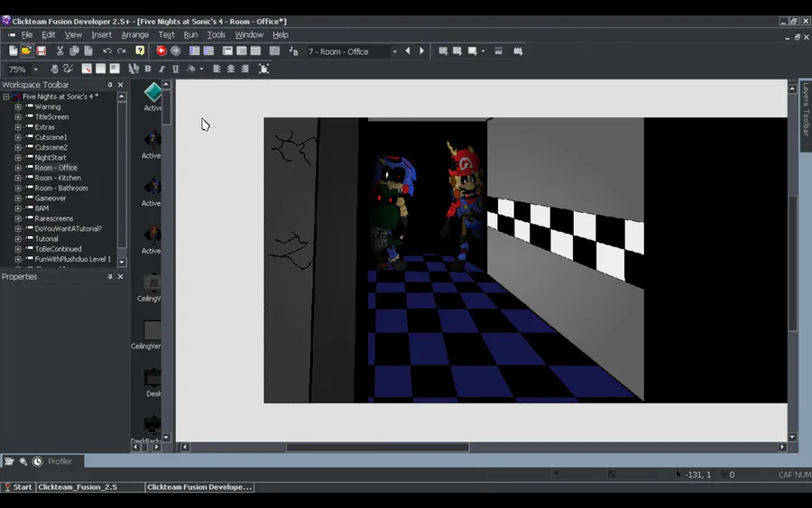Image resolution: width=812 pixels, height=508 pixels.
Task: Open the help contents icon
Action: pos(140,51)
